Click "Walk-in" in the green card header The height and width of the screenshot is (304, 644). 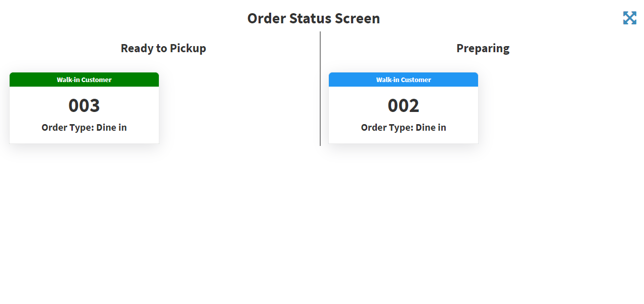pyautogui.click(x=68, y=80)
